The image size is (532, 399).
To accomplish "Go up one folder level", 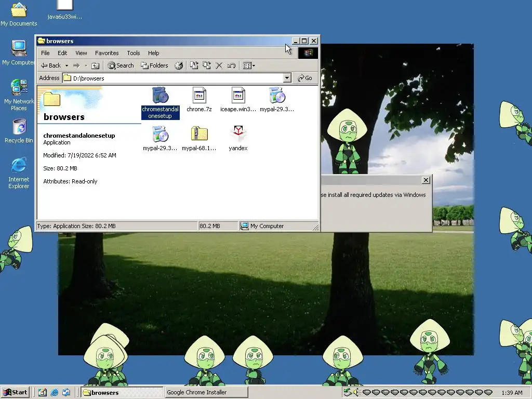I will 96,65.
